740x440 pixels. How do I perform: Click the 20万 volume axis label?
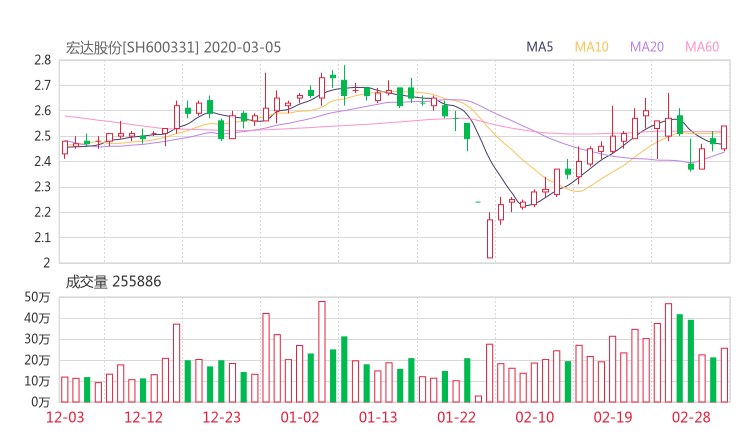tap(37, 360)
